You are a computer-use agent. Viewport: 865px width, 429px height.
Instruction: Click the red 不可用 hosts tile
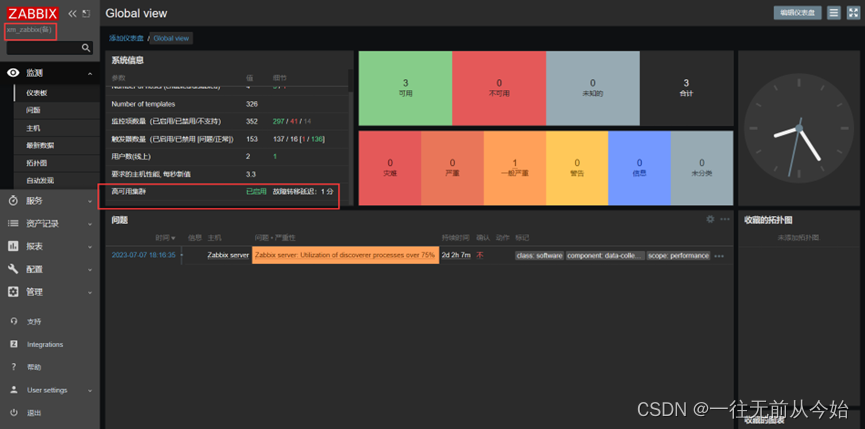click(499, 88)
